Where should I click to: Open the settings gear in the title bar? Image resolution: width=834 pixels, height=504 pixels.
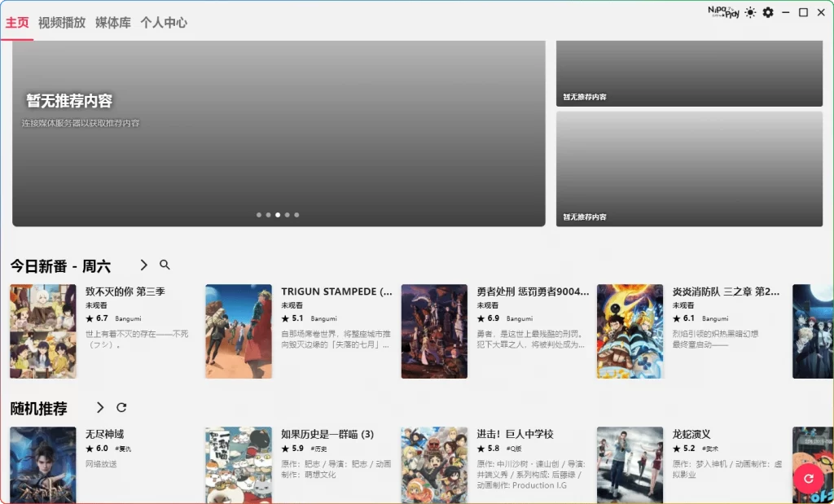point(768,12)
